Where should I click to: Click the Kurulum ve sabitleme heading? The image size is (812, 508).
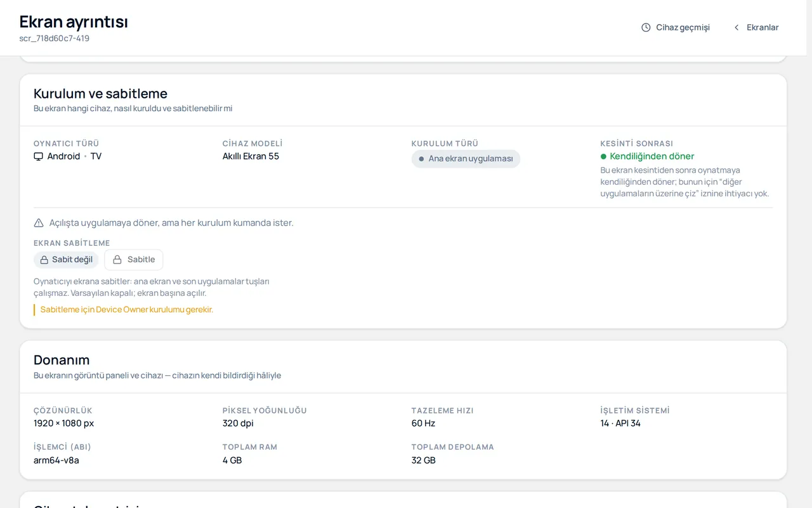(100, 93)
